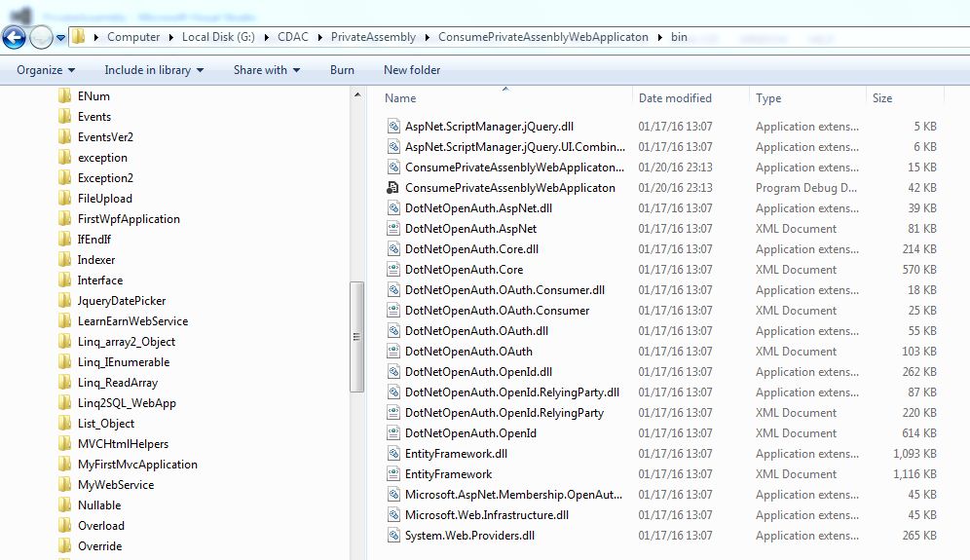
Task: Expand the arrow after PrivateAssembly breadcrumb
Action: point(427,37)
